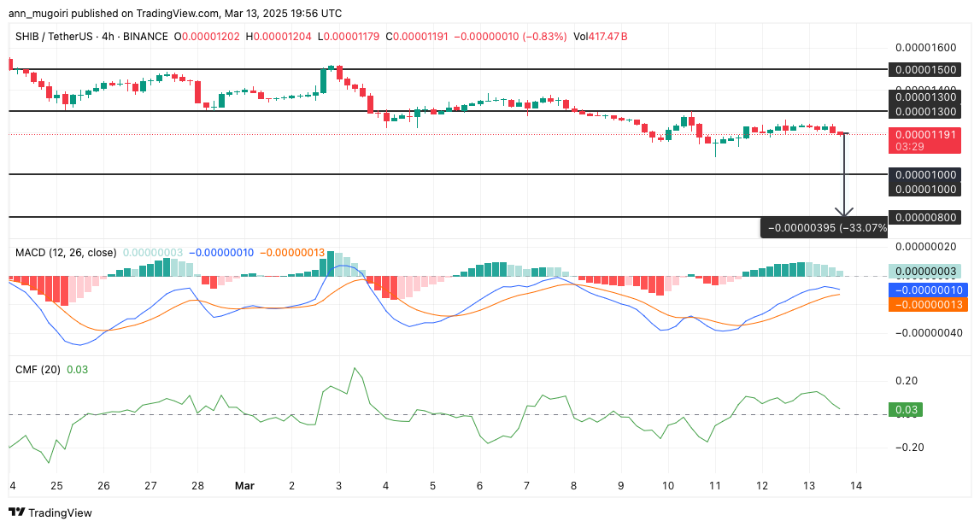Click the TradingView logo at chart bottom
980x527 pixels.
[x=50, y=512]
